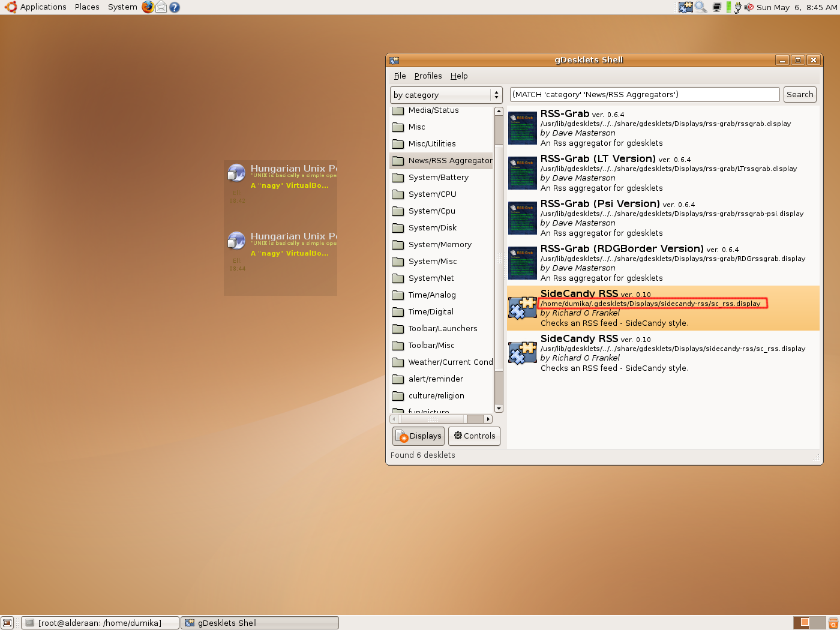
Task: Select the Weather/Current Cond category
Action: point(442,362)
